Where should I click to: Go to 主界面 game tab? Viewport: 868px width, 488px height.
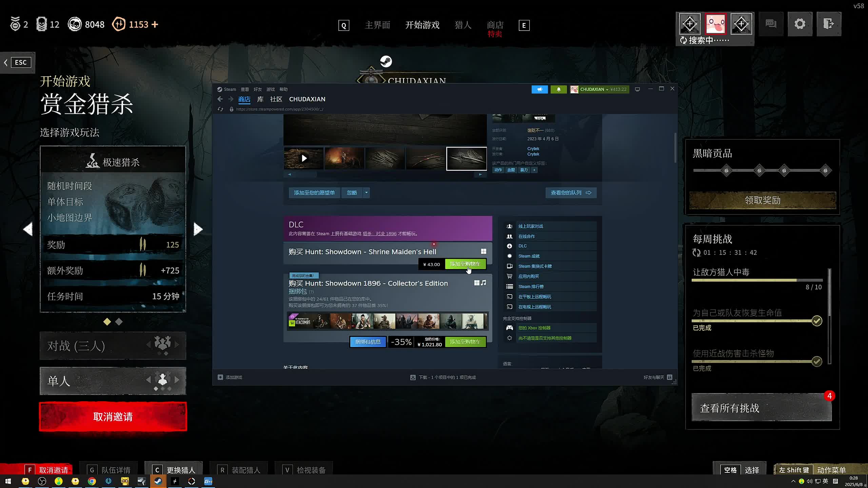(x=377, y=25)
